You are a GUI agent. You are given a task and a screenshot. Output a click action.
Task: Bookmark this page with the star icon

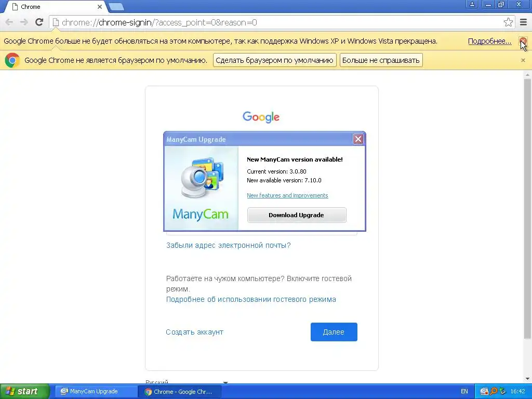coord(508,22)
